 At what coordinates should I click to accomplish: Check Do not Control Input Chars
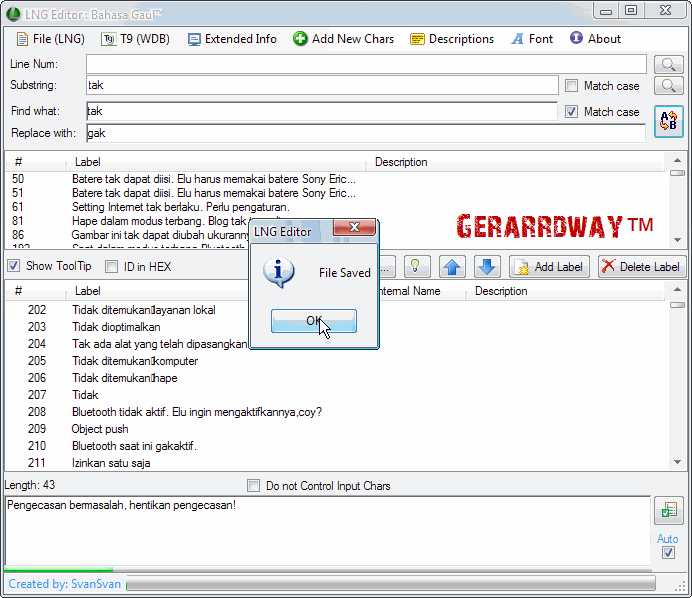point(254,486)
